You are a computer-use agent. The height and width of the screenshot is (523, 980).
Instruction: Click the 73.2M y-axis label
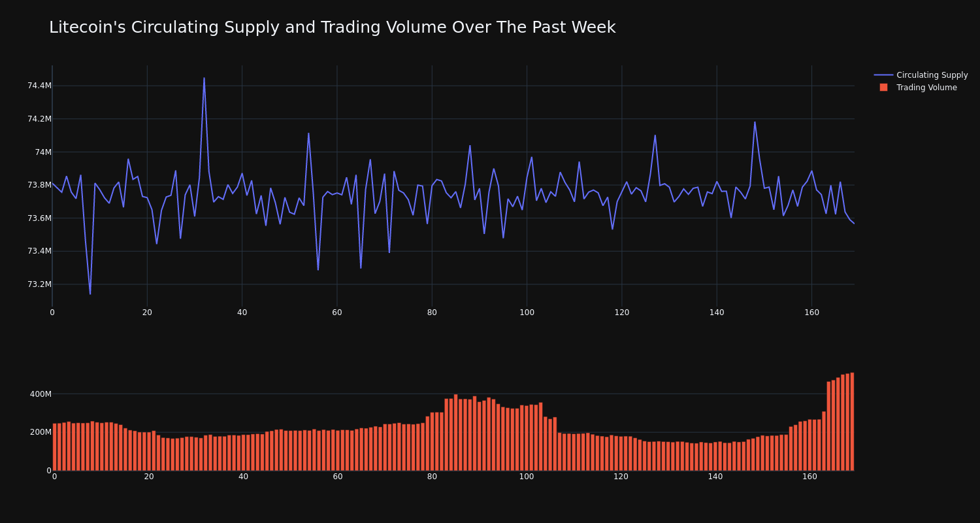point(39,284)
